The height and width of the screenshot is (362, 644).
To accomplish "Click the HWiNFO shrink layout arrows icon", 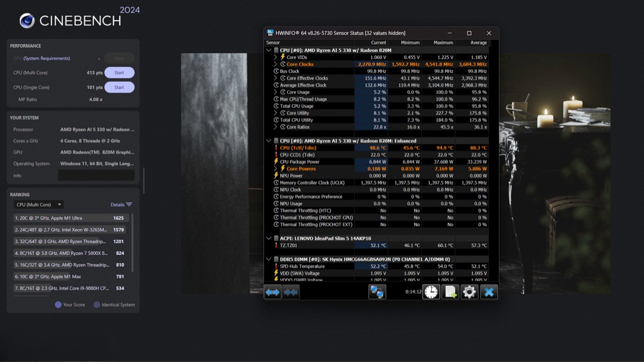I will 291,292.
